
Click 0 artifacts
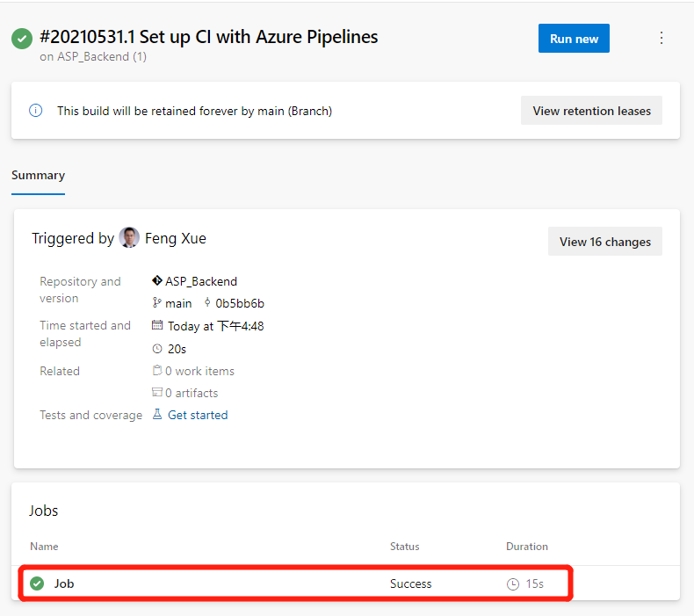pos(192,393)
